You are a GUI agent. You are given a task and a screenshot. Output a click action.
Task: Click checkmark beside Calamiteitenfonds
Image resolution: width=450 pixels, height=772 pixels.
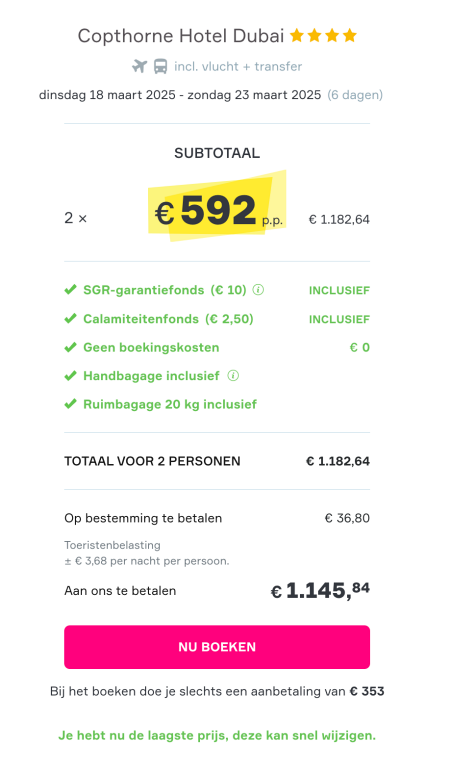coord(70,319)
